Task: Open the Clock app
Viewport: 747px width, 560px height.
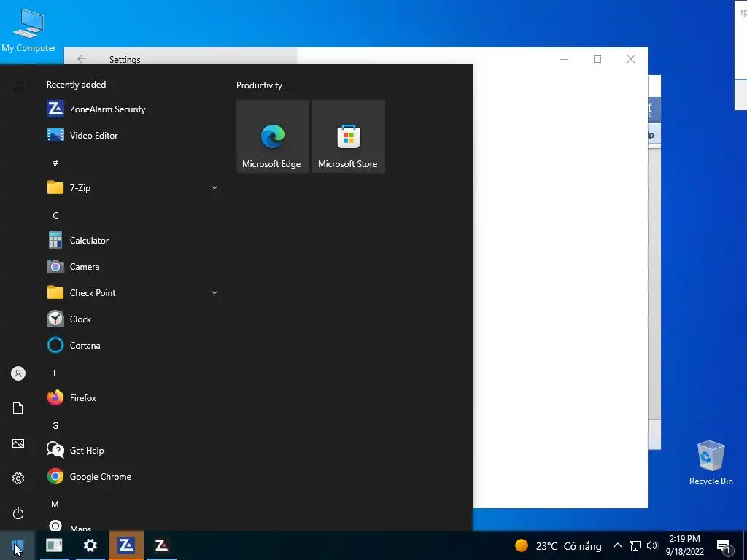Action: 133,319
